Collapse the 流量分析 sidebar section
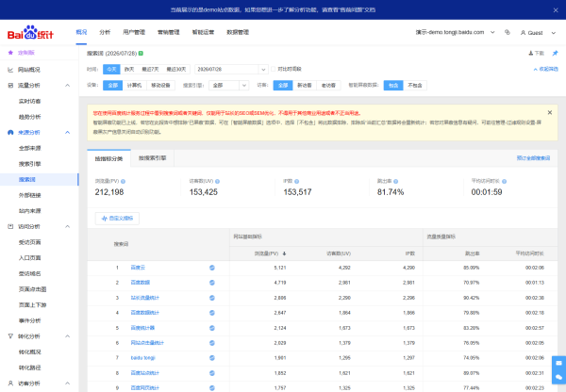The height and width of the screenshot is (392, 566). pyautogui.click(x=68, y=86)
